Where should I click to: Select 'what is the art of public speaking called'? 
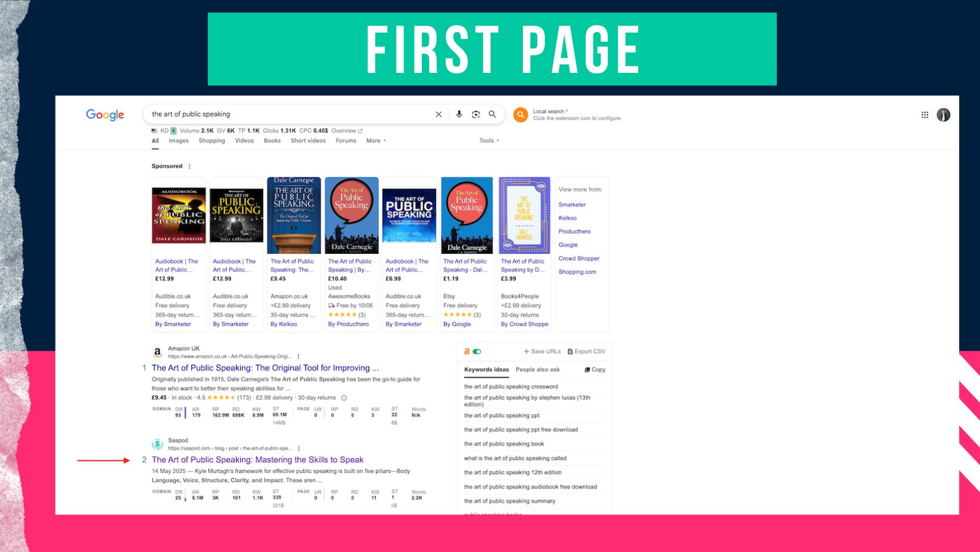tap(515, 458)
